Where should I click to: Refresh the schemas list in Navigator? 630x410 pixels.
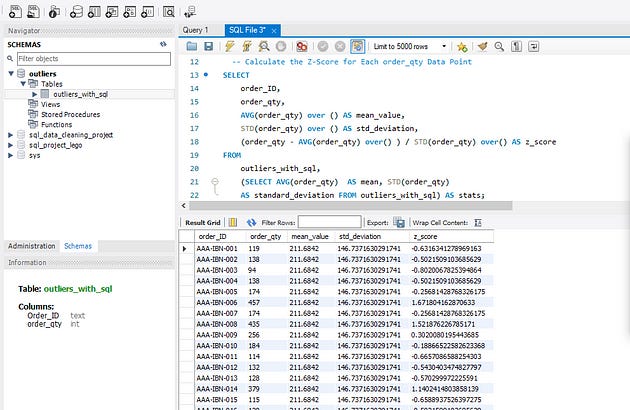[x=163, y=45]
